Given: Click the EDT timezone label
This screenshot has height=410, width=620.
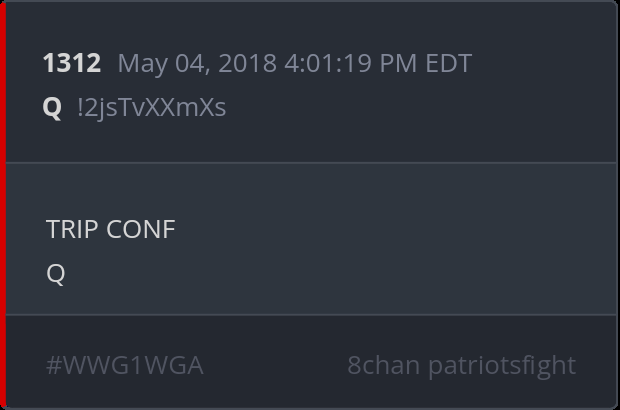Looking at the screenshot, I should [449, 63].
